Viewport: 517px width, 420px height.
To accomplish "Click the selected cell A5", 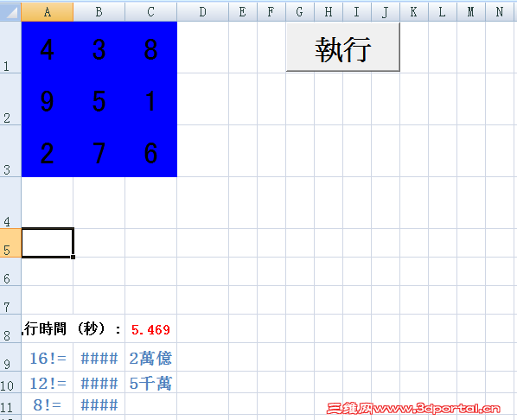I will (48, 243).
